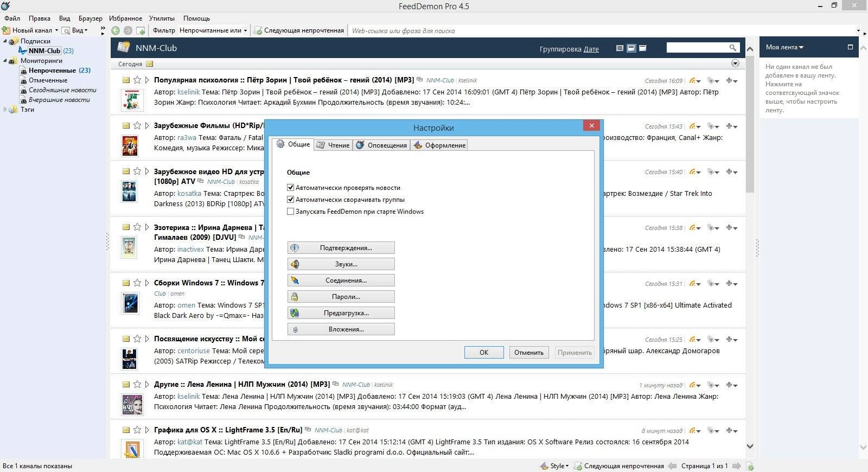Enable Автоматически проверять новости checkbox
Screen dimensions: 868x472
click(x=290, y=187)
